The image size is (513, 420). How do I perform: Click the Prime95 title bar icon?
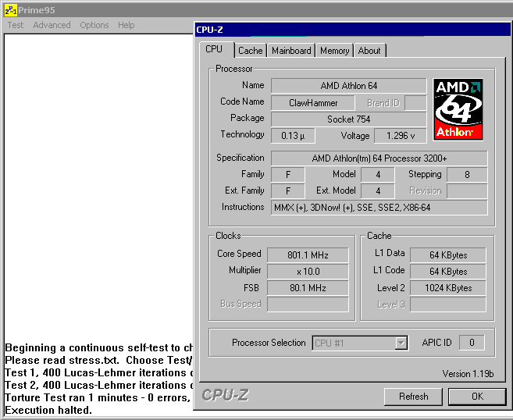[11, 10]
